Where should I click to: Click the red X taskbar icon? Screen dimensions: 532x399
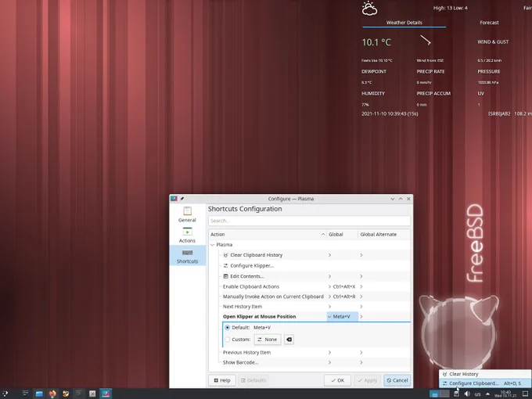click(92, 394)
